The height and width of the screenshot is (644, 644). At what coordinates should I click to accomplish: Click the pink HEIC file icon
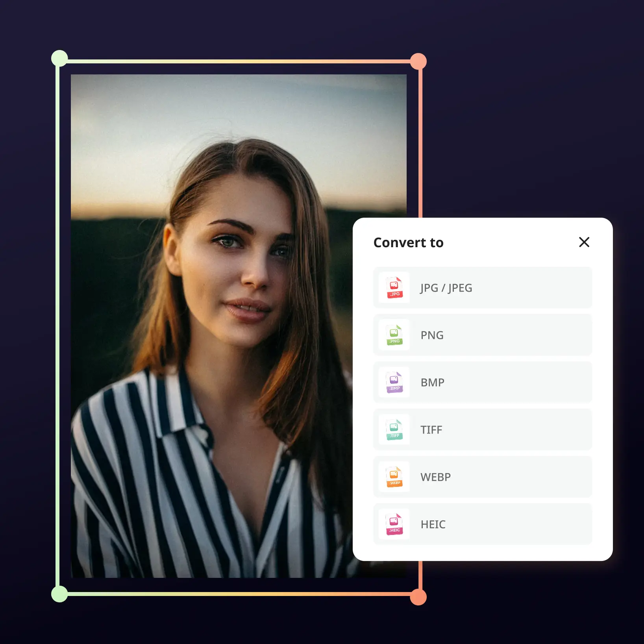tap(394, 524)
